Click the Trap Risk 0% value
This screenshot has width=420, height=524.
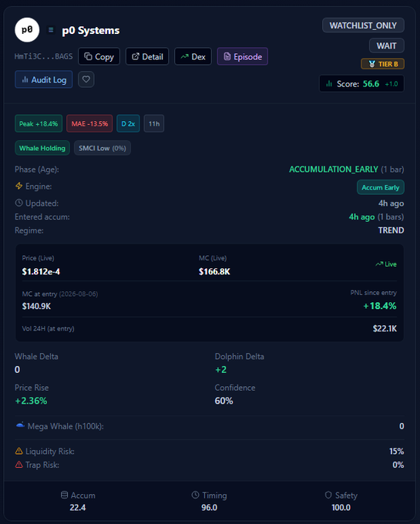pos(398,465)
